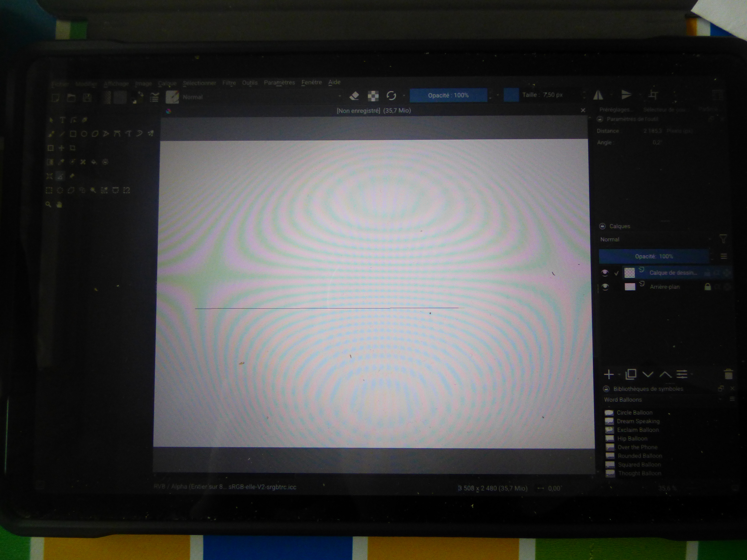Duplicate the current layer
The height and width of the screenshot is (560, 747).
(x=630, y=374)
